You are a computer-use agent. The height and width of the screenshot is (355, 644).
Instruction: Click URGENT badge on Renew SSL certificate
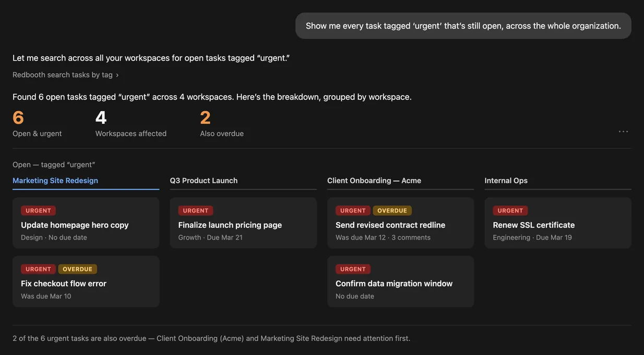[x=510, y=211]
